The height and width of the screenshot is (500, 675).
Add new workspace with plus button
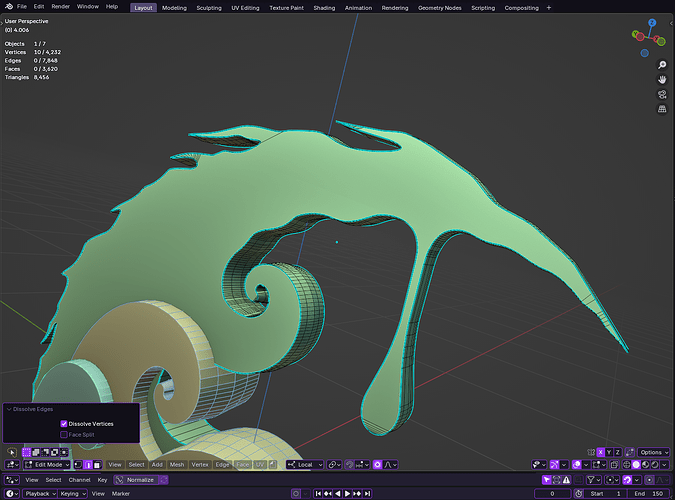pos(548,8)
